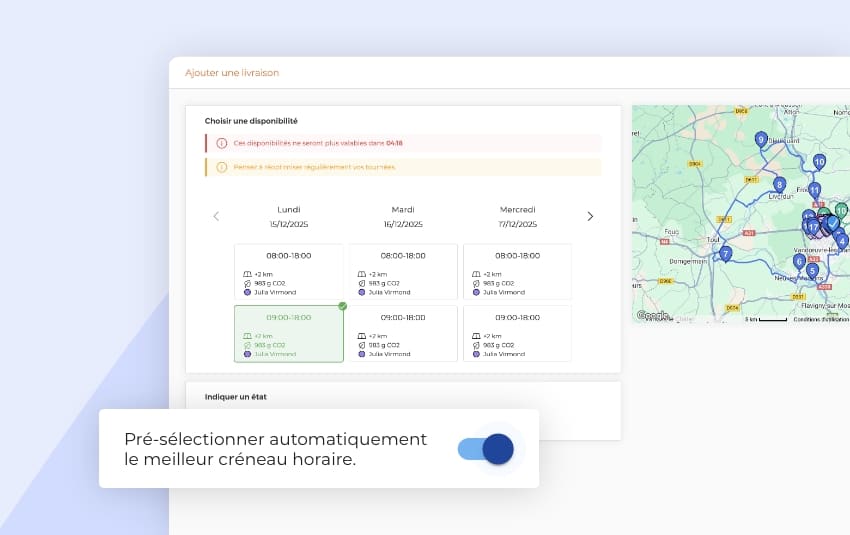The width and height of the screenshot is (850, 535).
Task: Click the Mercredi 17/12/2025 column header
Action: click(517, 216)
